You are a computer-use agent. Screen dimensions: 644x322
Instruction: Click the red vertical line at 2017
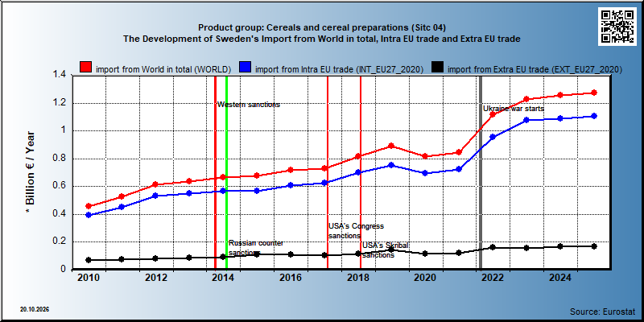tap(328, 172)
